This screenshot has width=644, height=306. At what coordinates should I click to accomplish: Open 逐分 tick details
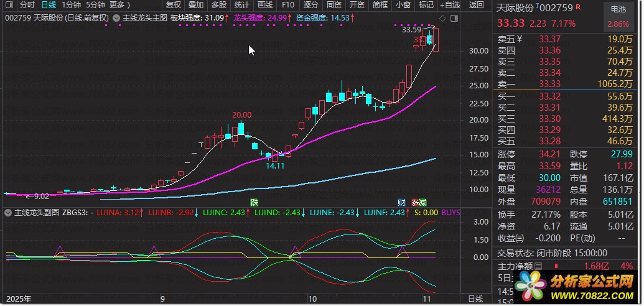(x=311, y=6)
